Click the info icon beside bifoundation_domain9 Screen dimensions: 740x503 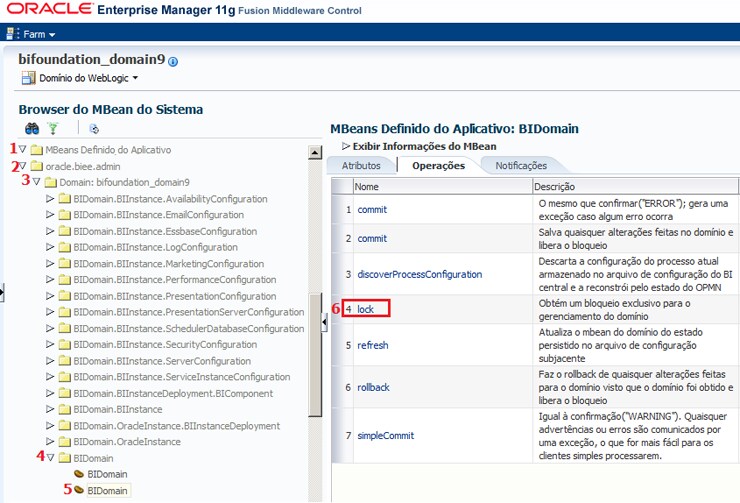(173, 62)
